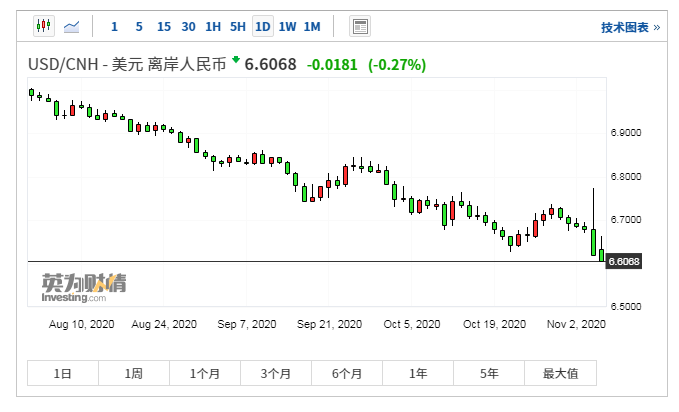Show the 最大值 time range
This screenshot has height=412, width=679.
pyautogui.click(x=560, y=373)
